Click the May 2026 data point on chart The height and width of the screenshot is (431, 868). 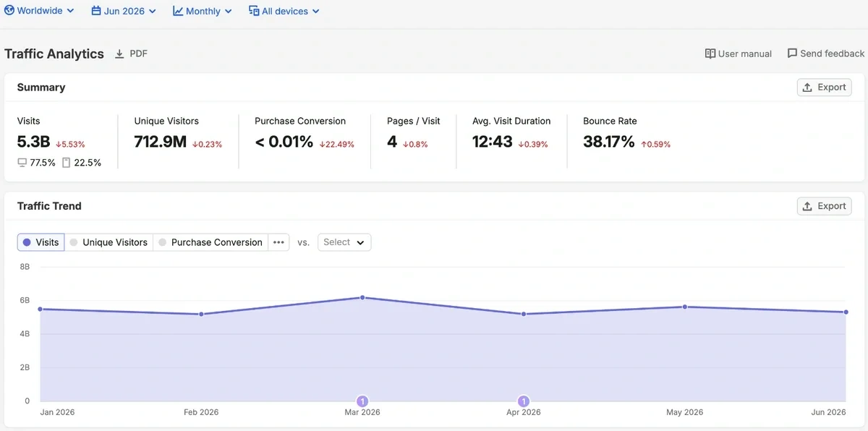684,307
